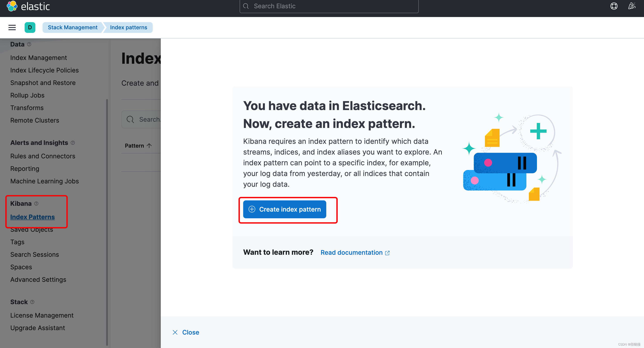Open Tags in sidebar
The width and height of the screenshot is (644, 348).
[17, 242]
